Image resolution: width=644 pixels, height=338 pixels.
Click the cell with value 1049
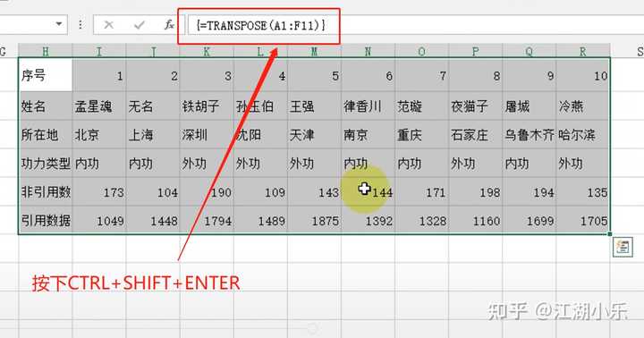point(99,220)
